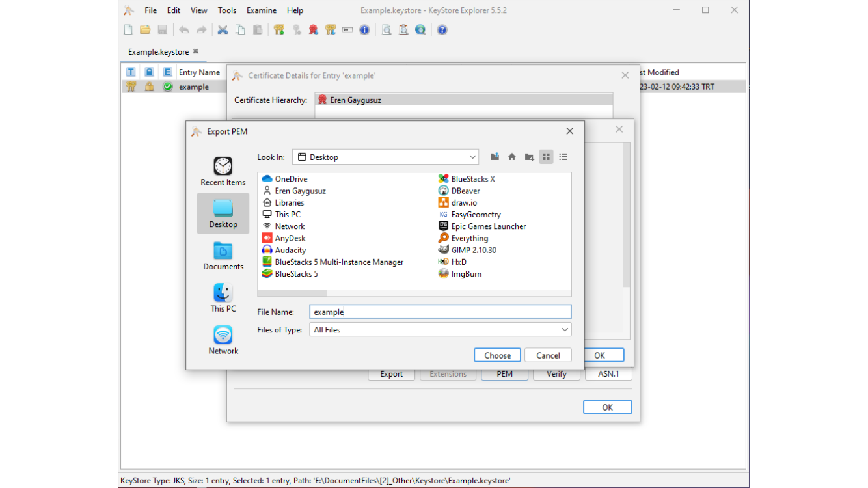Select the Libraries entry in file list
Image resolution: width=868 pixels, height=488 pixels.
pos(282,202)
